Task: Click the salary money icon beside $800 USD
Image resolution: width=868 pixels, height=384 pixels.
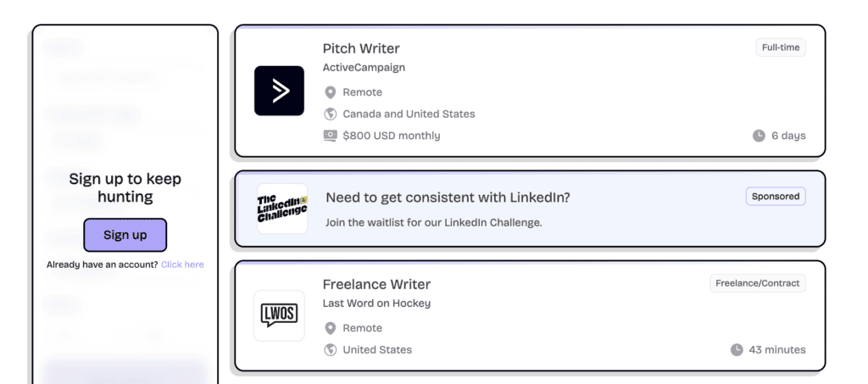Action: (331, 136)
